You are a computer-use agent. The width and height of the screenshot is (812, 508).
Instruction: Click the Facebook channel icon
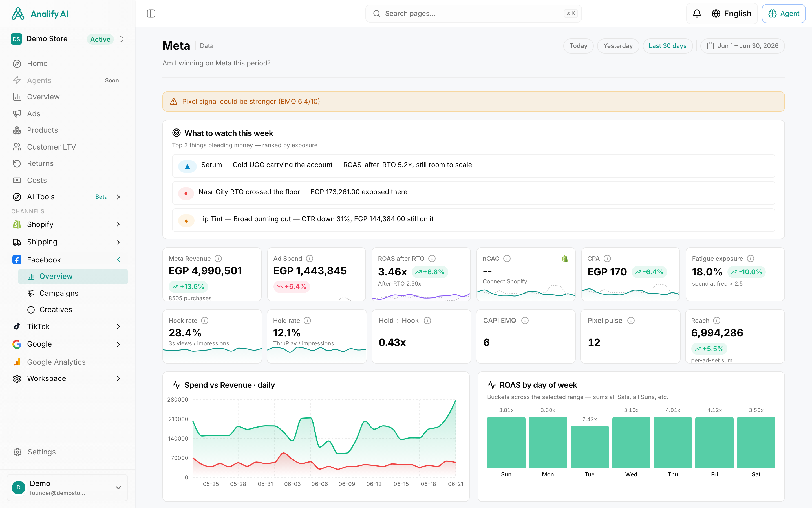pyautogui.click(x=17, y=260)
